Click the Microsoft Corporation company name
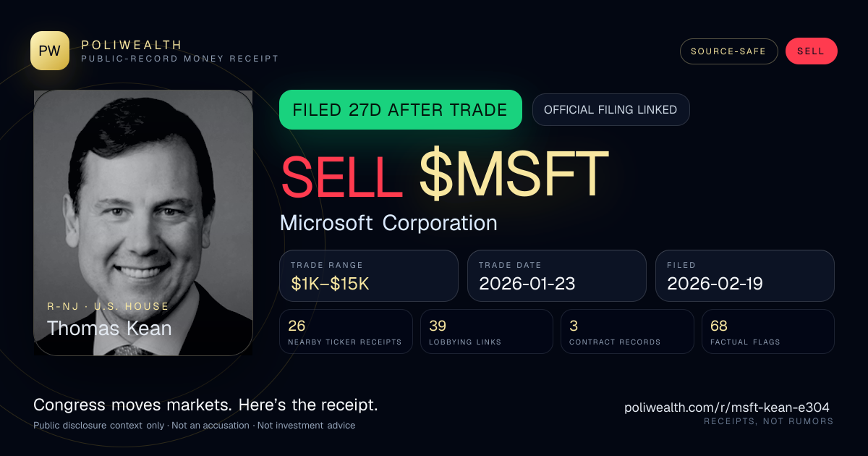This screenshot has height=456, width=868. [x=388, y=223]
